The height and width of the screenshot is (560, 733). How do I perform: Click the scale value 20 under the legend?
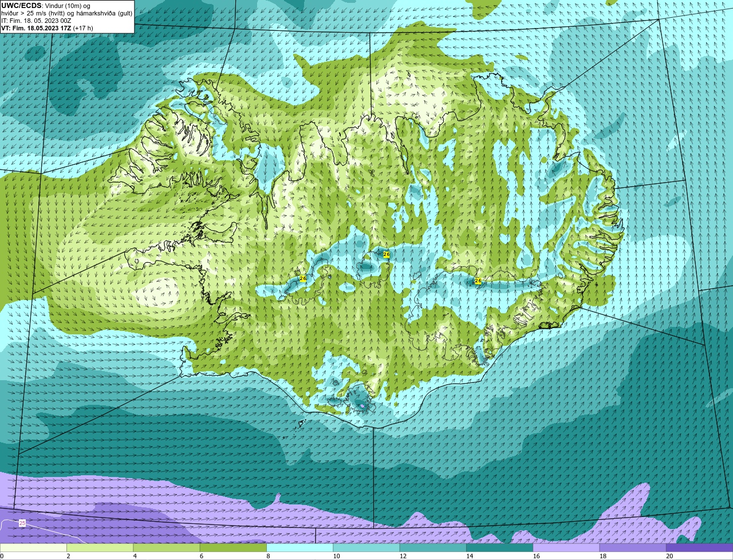pyautogui.click(x=669, y=556)
